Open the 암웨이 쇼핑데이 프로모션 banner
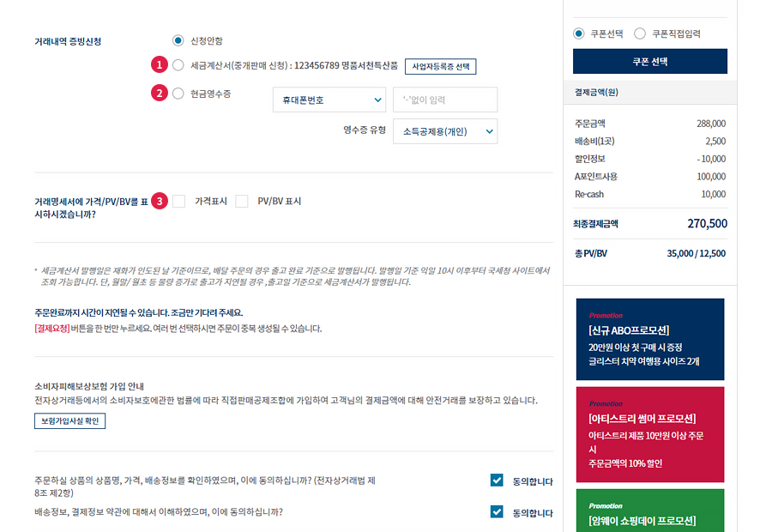Screen dimensions: 772x532 pos(650,511)
